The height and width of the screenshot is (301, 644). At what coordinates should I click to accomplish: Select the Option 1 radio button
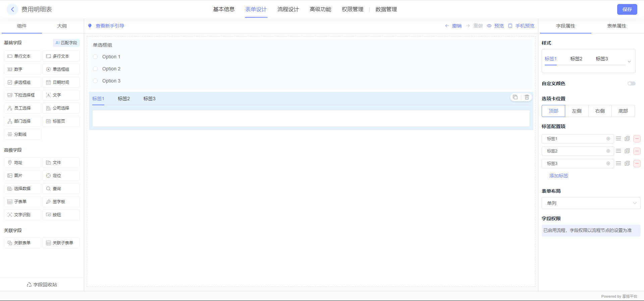(95, 57)
